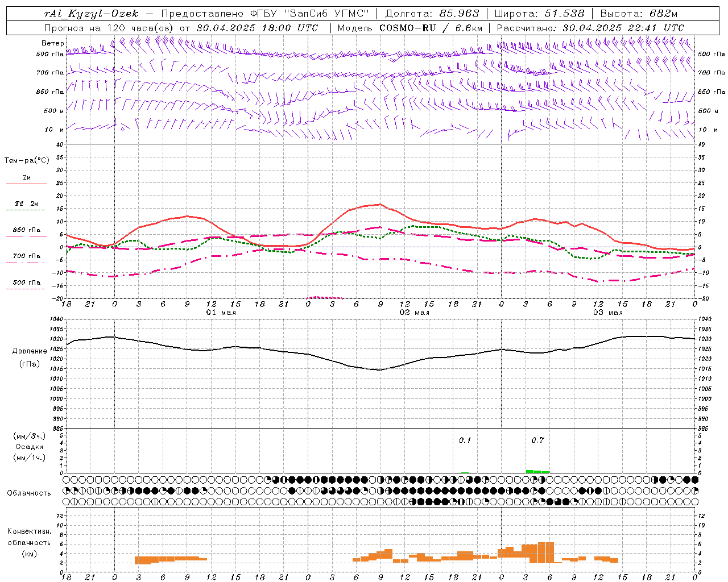The width and height of the screenshot is (728, 582).
Task: Click the Модель COSMO-RU / 6.6км label
Action: point(409,28)
